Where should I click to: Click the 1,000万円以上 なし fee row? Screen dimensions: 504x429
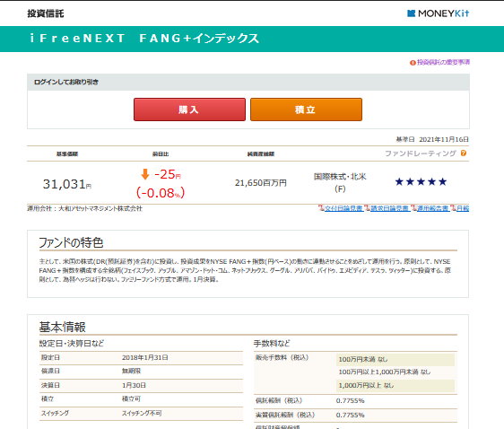(x=395, y=386)
